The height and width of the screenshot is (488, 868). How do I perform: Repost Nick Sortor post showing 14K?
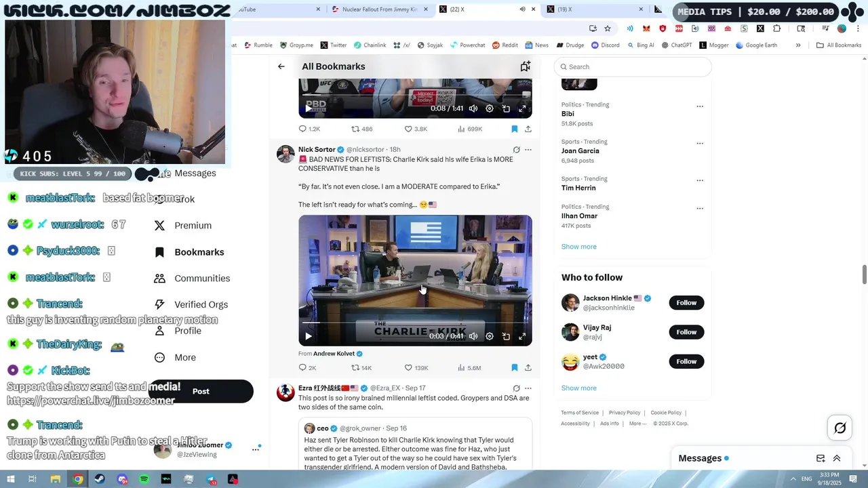(361, 367)
